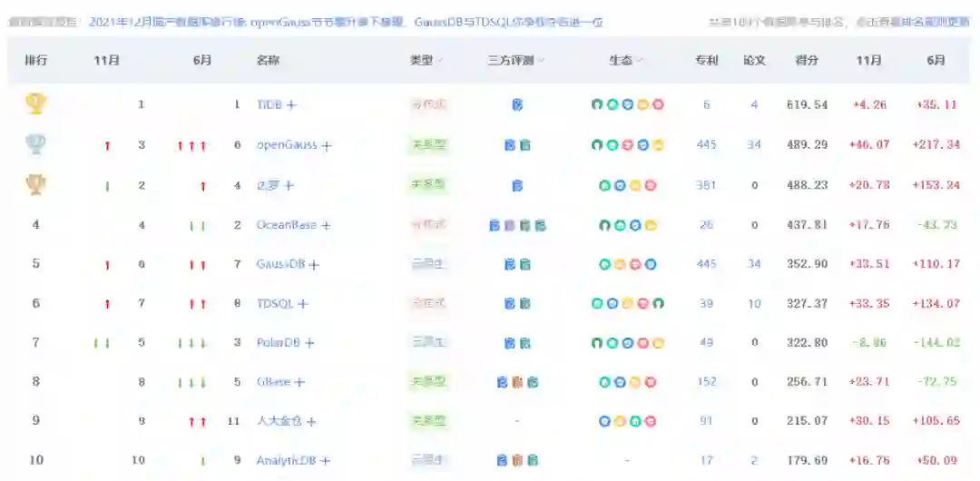Open the openGauss database name link
980x481 pixels.
point(287,145)
